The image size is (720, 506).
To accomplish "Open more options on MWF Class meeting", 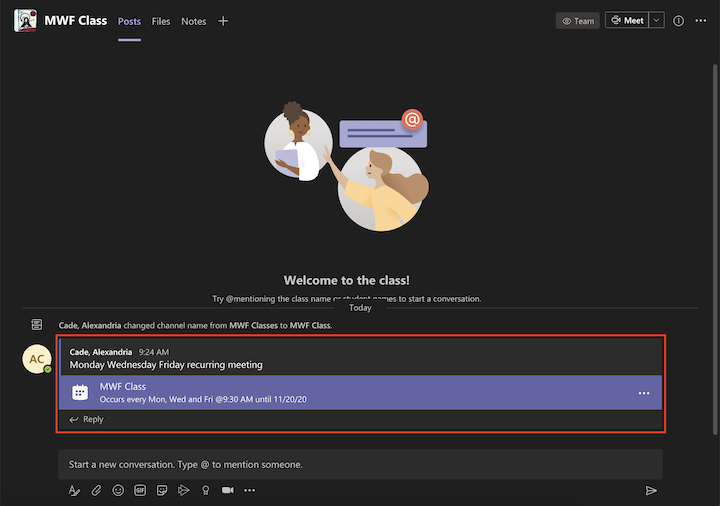I will pyautogui.click(x=644, y=393).
